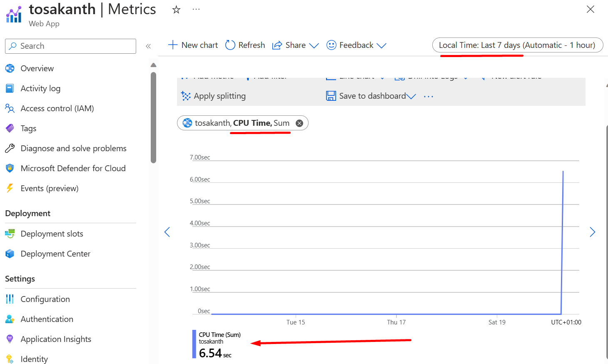Expand the Save to dashboard chevron

tap(411, 97)
